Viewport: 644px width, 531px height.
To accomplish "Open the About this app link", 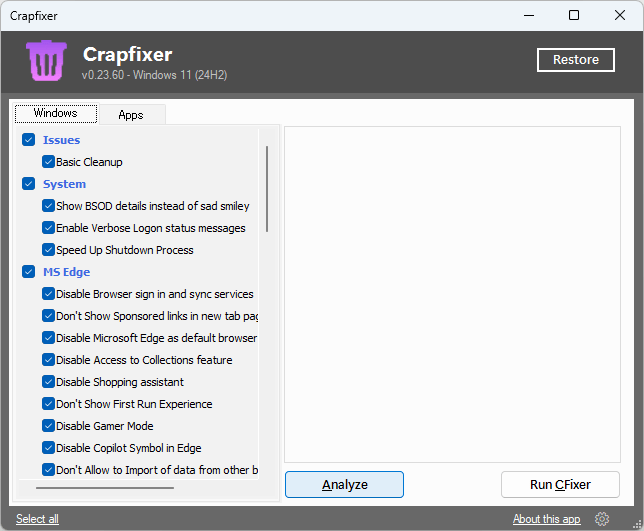I will [546, 519].
